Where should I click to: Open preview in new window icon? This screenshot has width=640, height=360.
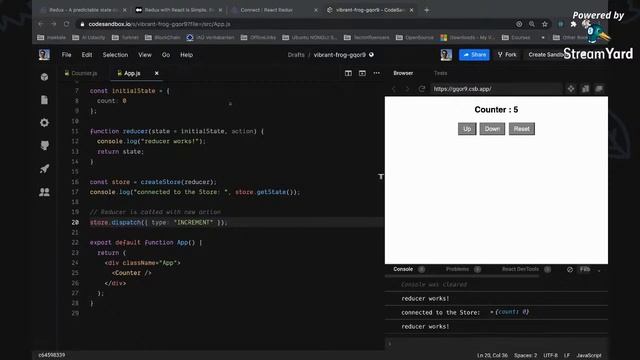[x=599, y=89]
